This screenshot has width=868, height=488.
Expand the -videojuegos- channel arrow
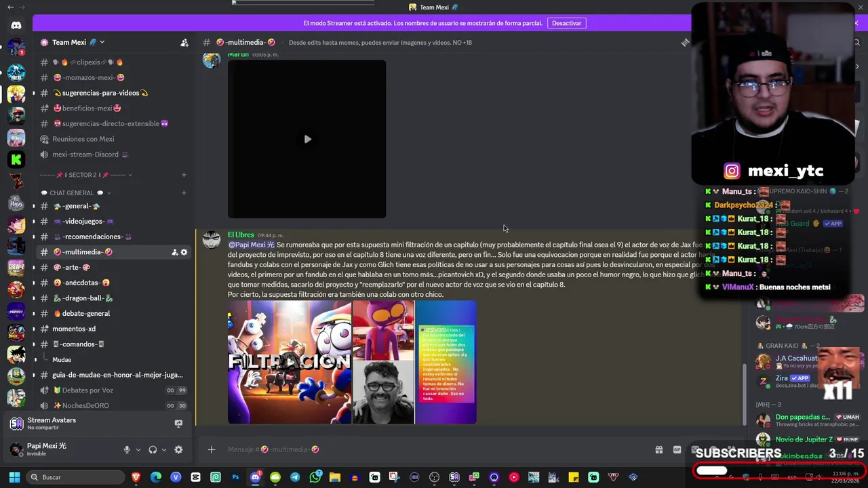point(34,222)
